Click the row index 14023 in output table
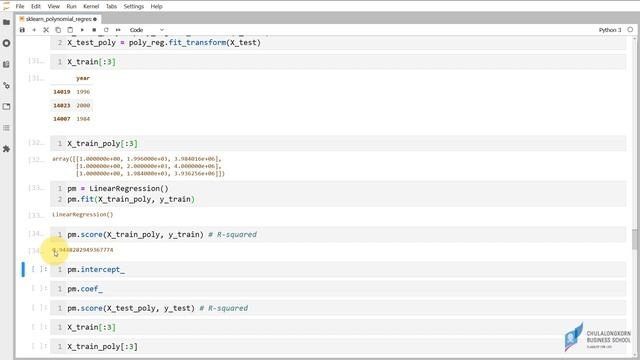This screenshot has height=360, width=640. point(62,105)
